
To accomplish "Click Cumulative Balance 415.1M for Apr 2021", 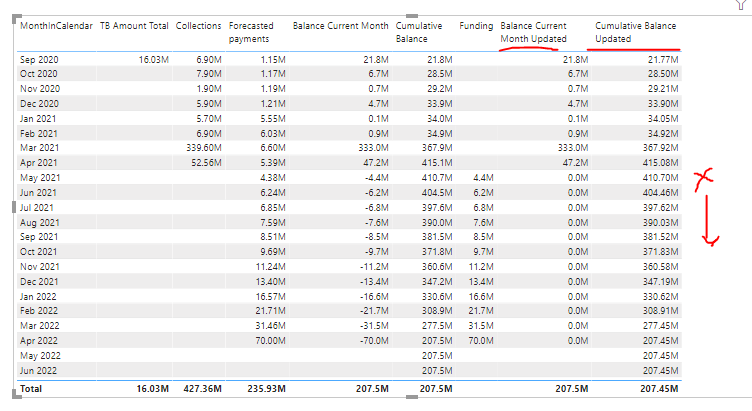I will 437,163.
